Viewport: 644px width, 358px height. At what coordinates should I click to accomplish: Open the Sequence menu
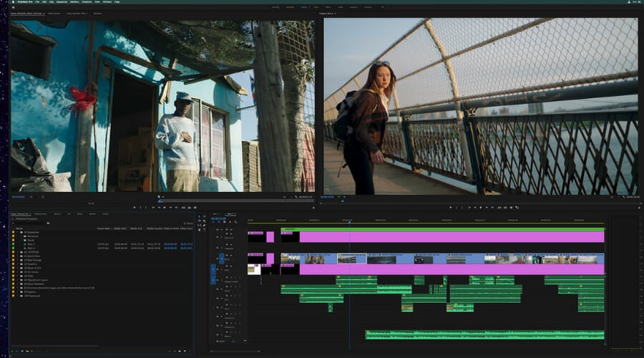[63, 2]
